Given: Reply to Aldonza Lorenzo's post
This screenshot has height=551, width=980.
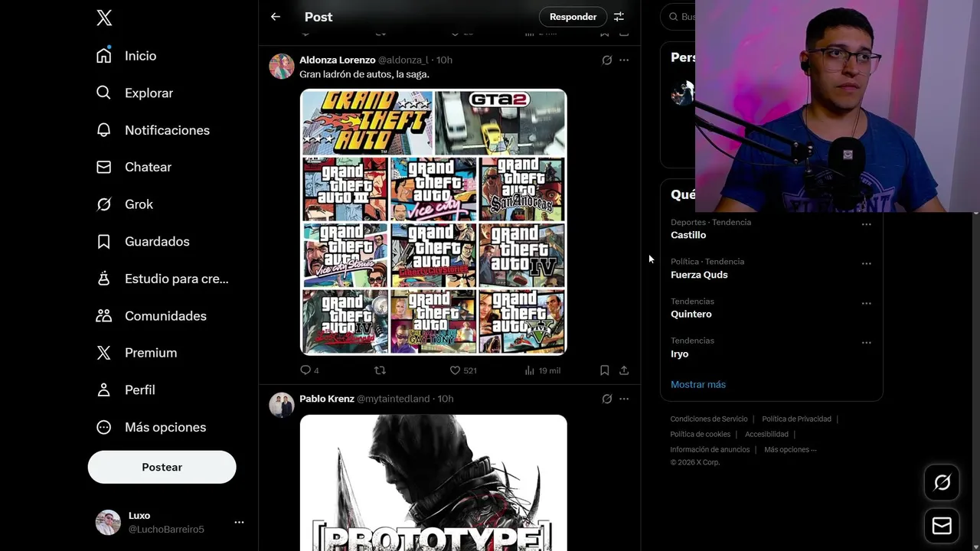Looking at the screenshot, I should pyautogui.click(x=309, y=370).
